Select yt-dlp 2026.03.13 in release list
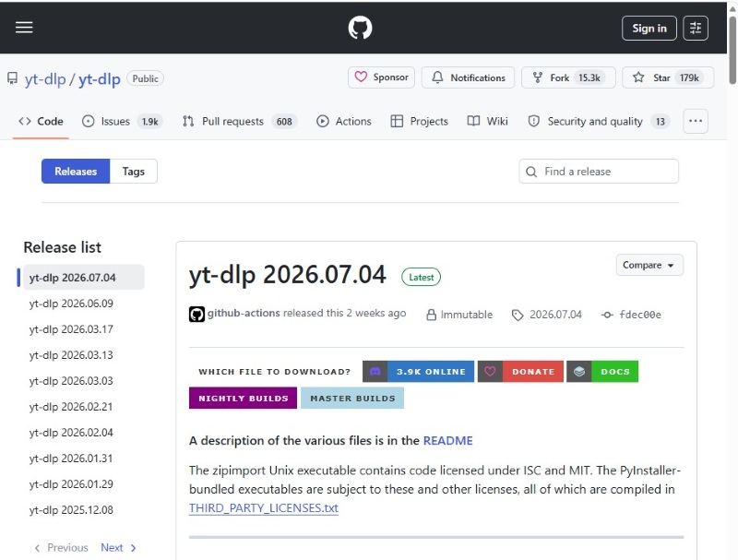 (71, 355)
